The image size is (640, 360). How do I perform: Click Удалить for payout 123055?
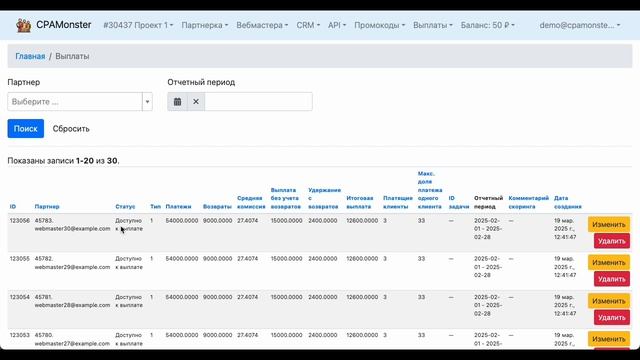(x=611, y=279)
